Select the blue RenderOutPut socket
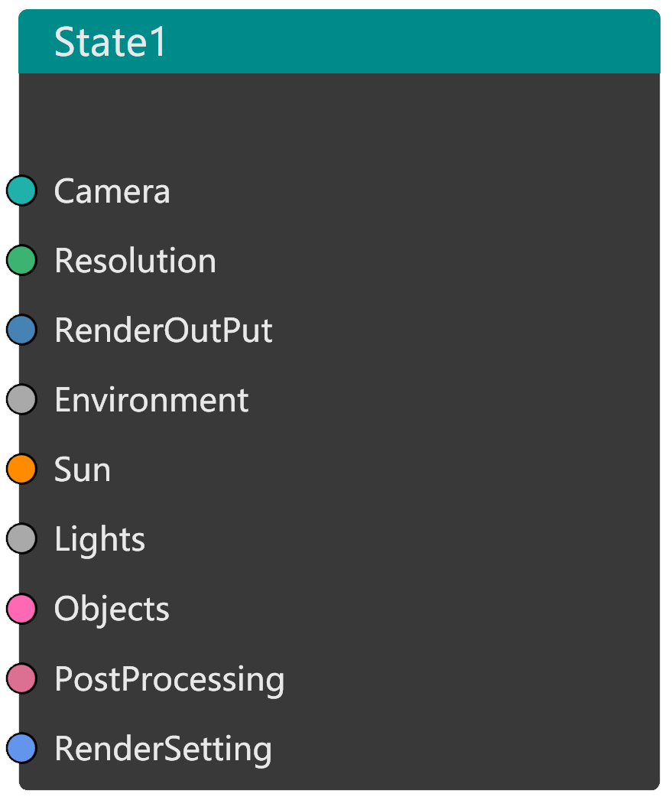672x800 pixels. coord(21,330)
